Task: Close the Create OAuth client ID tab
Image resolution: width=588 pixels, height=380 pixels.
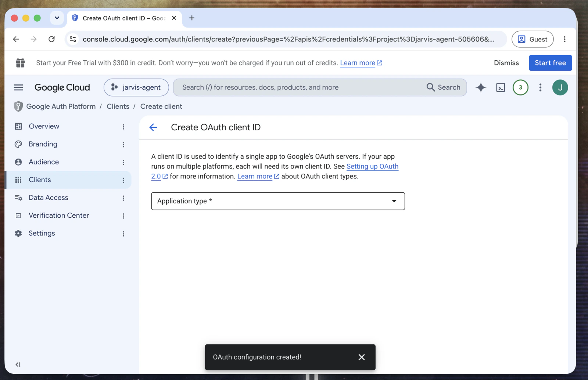Action: 174,18
